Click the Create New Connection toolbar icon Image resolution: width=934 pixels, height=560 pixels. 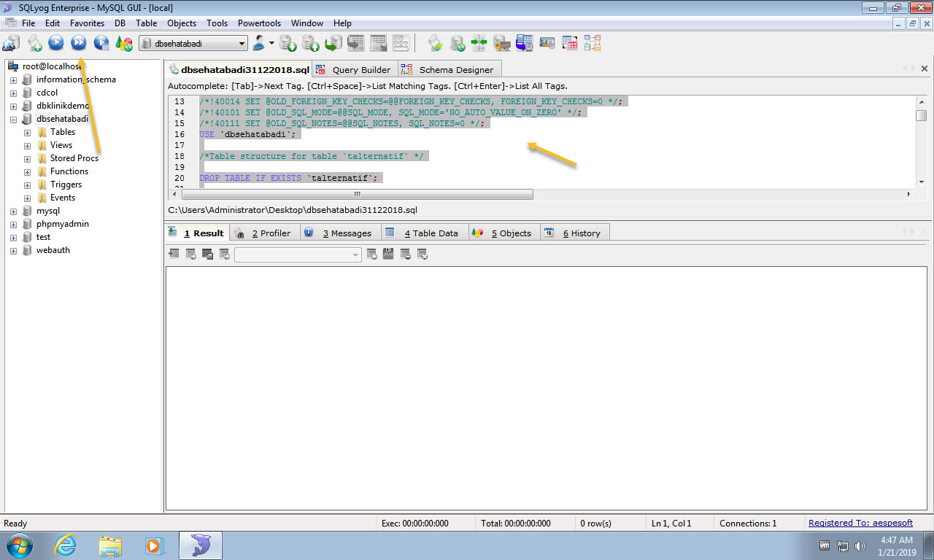[x=10, y=43]
